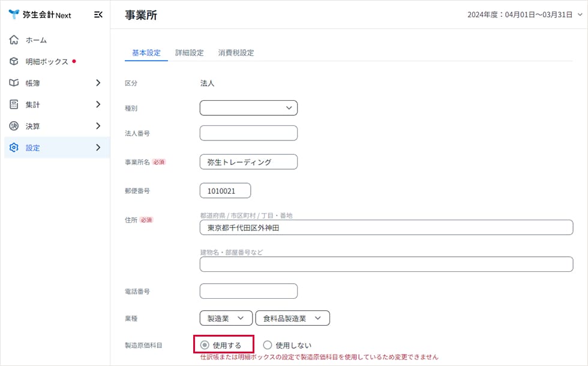Click the 集計 calculator icon
The image size is (588, 366).
tap(14, 105)
